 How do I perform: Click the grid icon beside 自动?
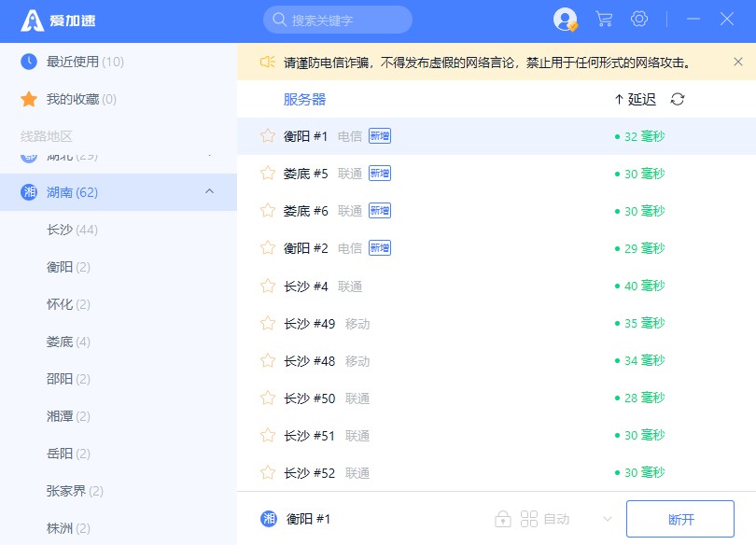click(x=529, y=519)
